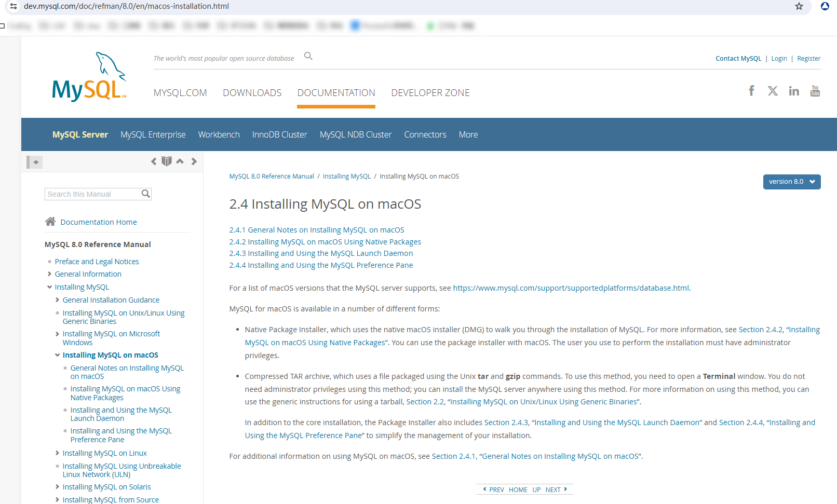Image resolution: width=837 pixels, height=504 pixels.
Task: Select DOCUMENTATION top menu
Action: [x=336, y=93]
